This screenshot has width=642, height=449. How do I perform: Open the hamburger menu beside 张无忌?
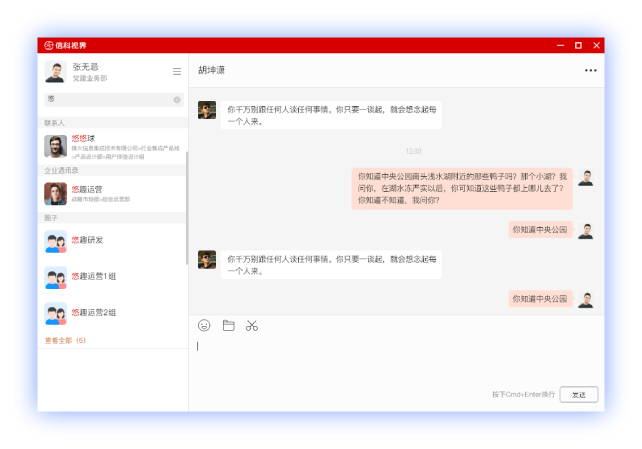click(x=177, y=71)
